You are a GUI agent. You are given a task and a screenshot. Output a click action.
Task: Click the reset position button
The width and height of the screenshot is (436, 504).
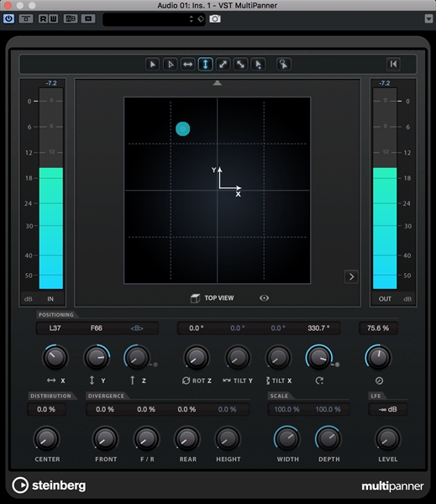tap(393, 64)
